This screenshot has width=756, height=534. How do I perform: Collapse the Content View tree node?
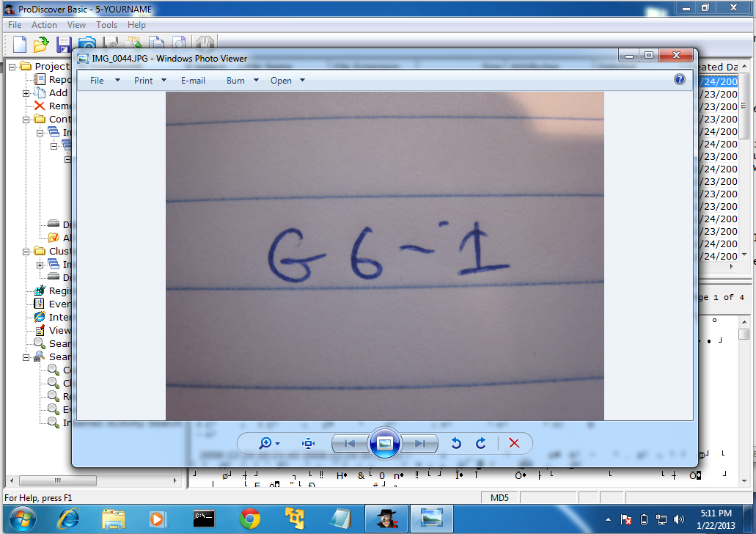(x=26, y=120)
